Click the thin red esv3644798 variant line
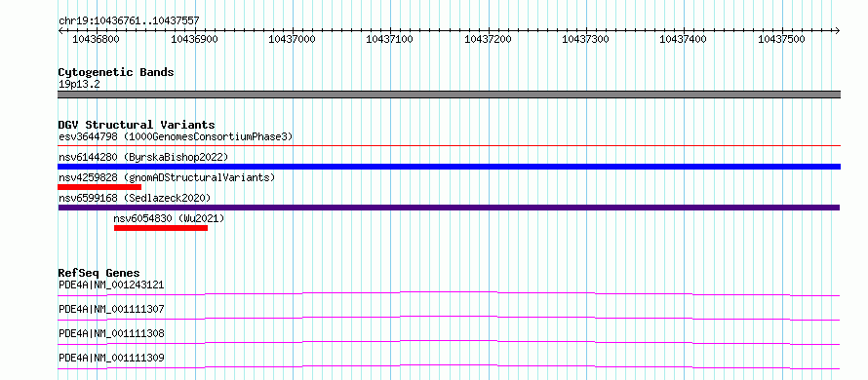 [450, 145]
